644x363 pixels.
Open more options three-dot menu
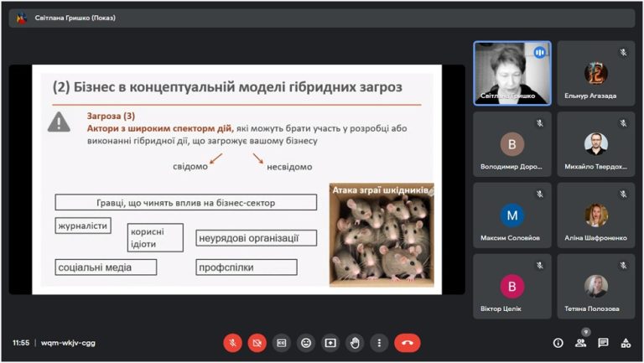coord(379,343)
